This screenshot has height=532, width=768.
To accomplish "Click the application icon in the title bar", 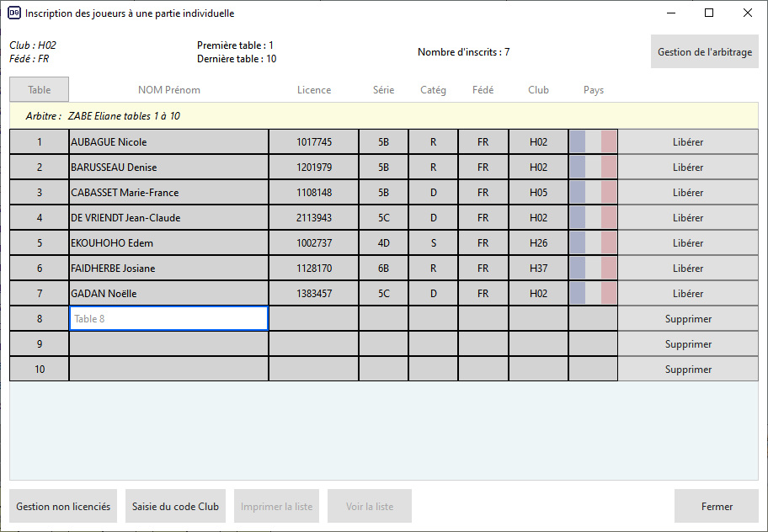I will [13, 13].
